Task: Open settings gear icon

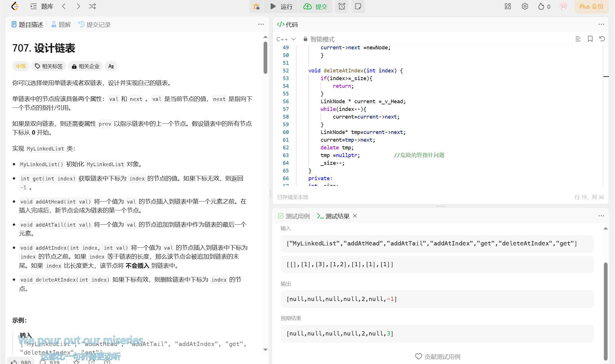Action: (x=525, y=6)
